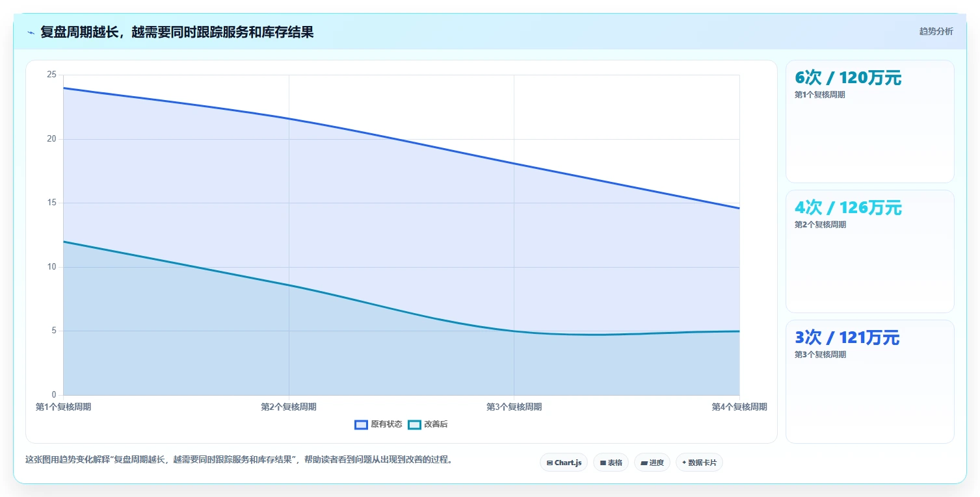980x497 pixels.
Task: Click the y-axis value 0
Action: point(54,395)
